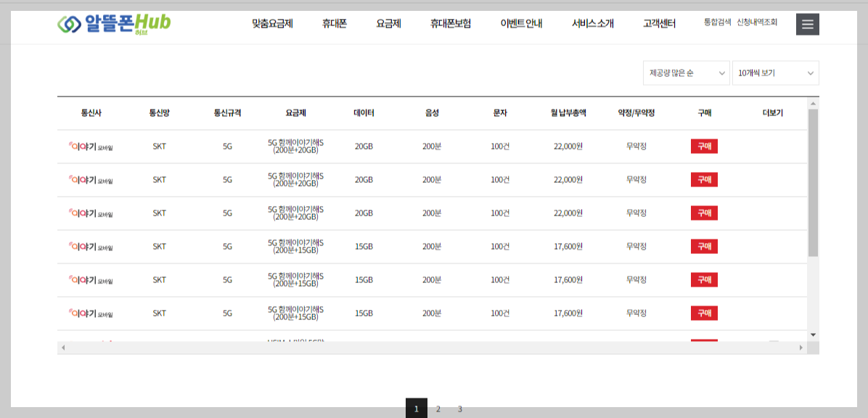Open the 휴대폰보험 menu

click(x=450, y=24)
